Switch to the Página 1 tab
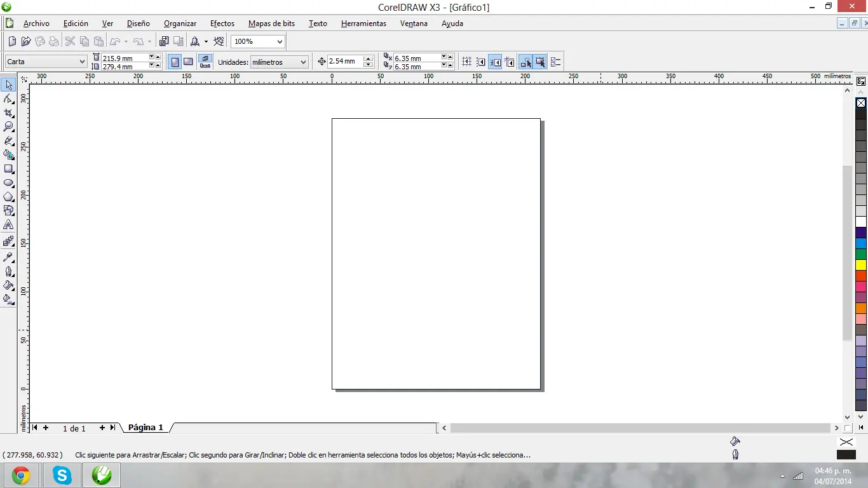The width and height of the screenshot is (868, 488). (x=146, y=428)
